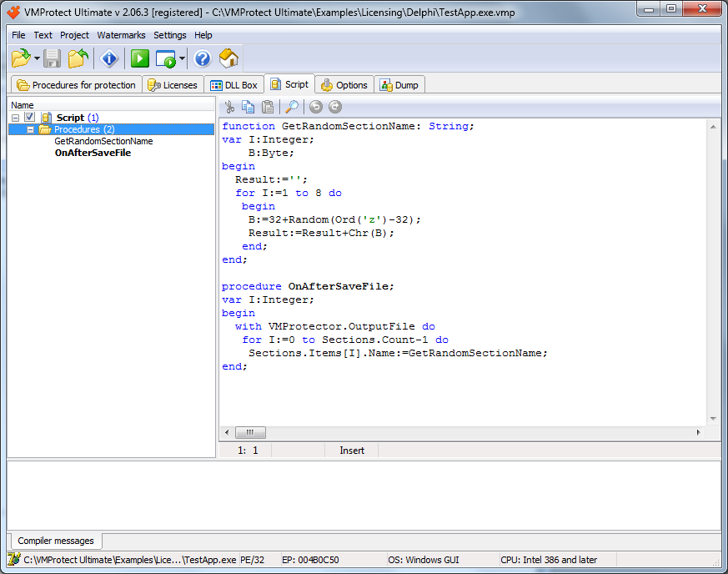
Task: Click the Redo arrow icon
Action: (335, 108)
